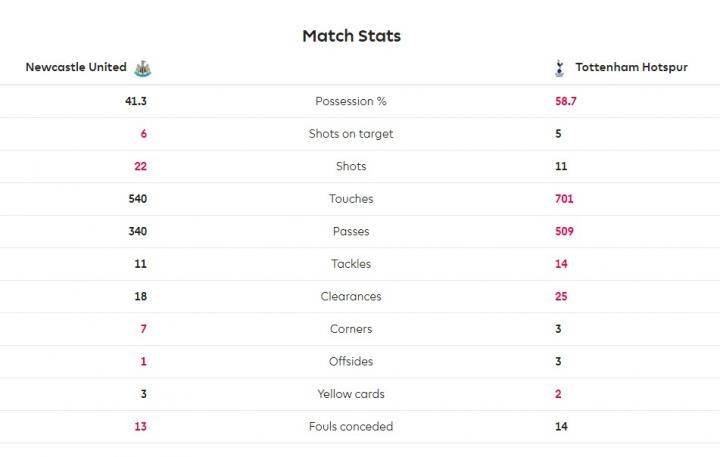720x457 pixels.
Task: Click the Clearances stat label
Action: [x=351, y=296]
